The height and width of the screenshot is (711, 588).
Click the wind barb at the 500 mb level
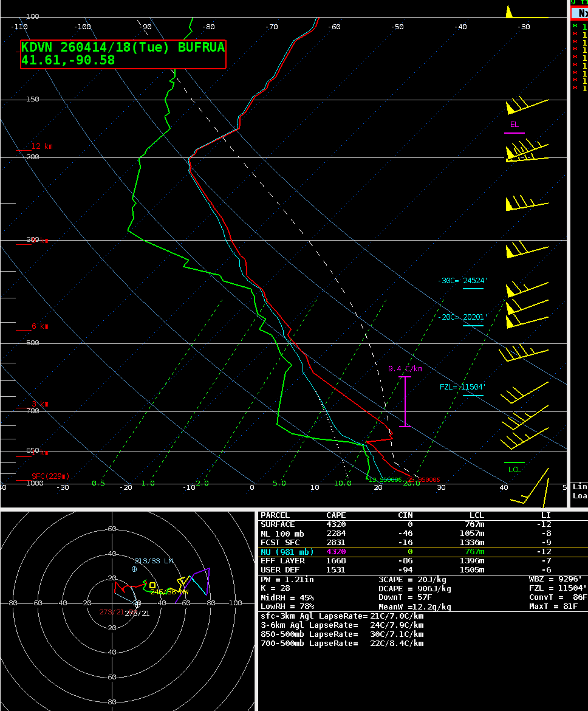point(524,353)
